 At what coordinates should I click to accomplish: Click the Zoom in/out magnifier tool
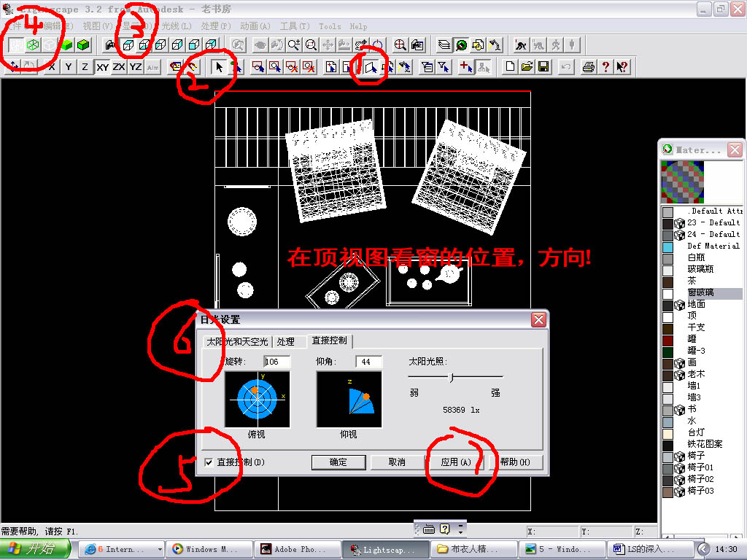(294, 44)
